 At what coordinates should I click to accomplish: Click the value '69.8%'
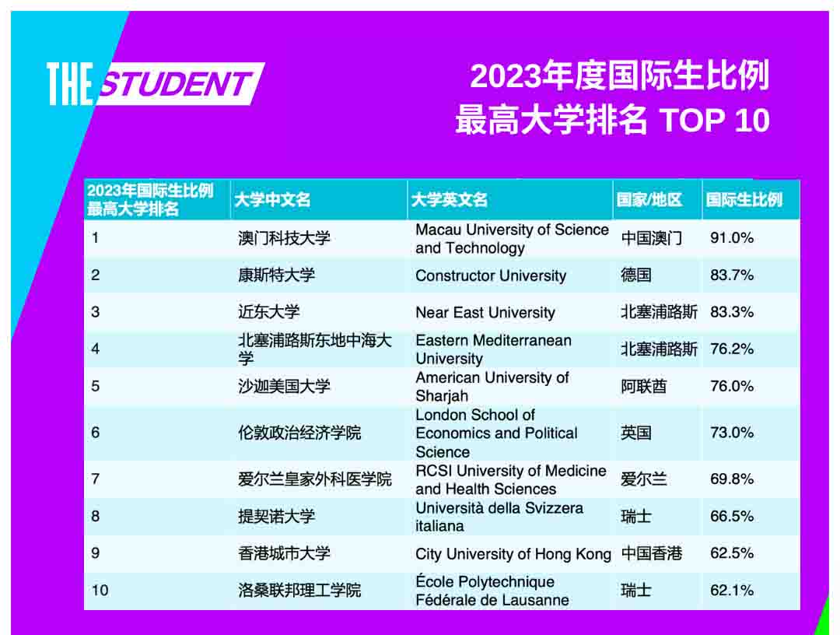(732, 479)
